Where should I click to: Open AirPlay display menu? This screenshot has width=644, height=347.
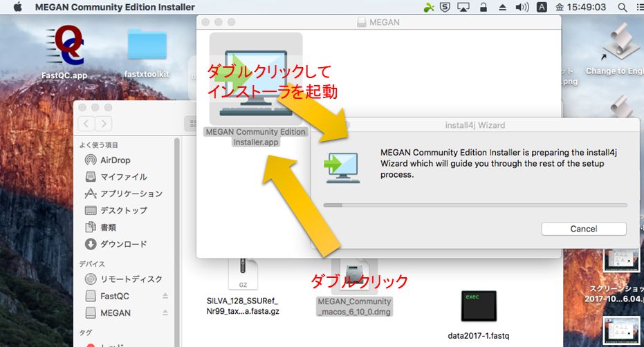(x=463, y=8)
